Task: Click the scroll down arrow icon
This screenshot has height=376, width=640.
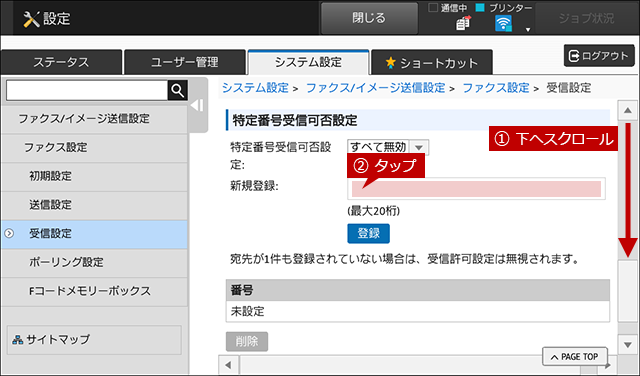Action: pyautogui.click(x=628, y=345)
